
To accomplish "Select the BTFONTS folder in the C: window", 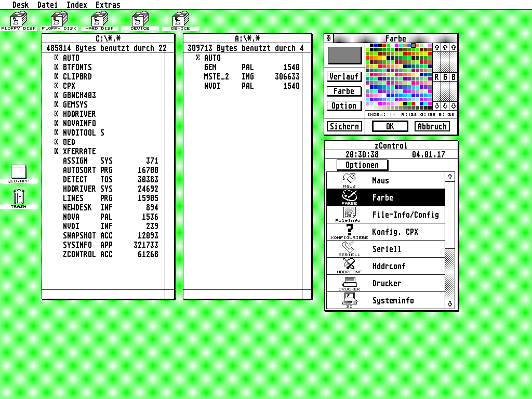I will click(73, 67).
